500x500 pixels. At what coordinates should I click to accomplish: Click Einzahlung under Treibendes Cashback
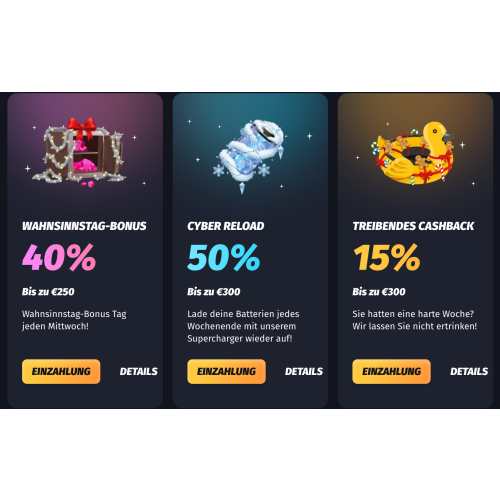pos(391,371)
